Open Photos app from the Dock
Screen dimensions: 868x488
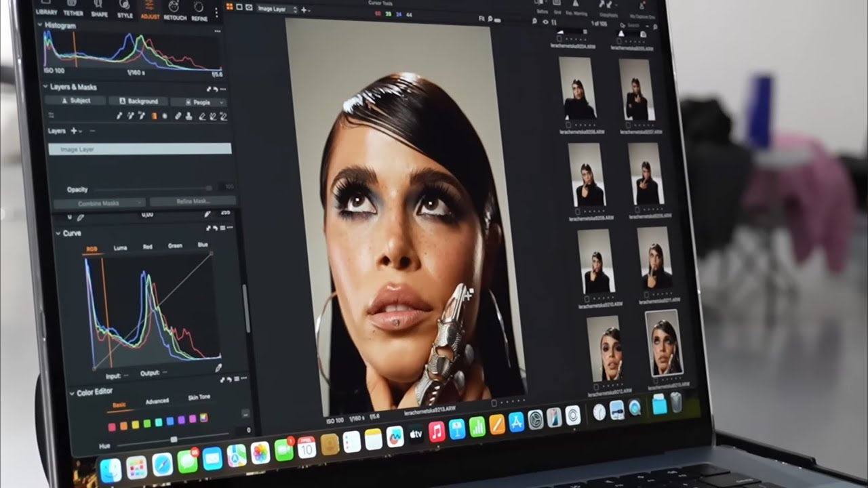[x=260, y=453]
